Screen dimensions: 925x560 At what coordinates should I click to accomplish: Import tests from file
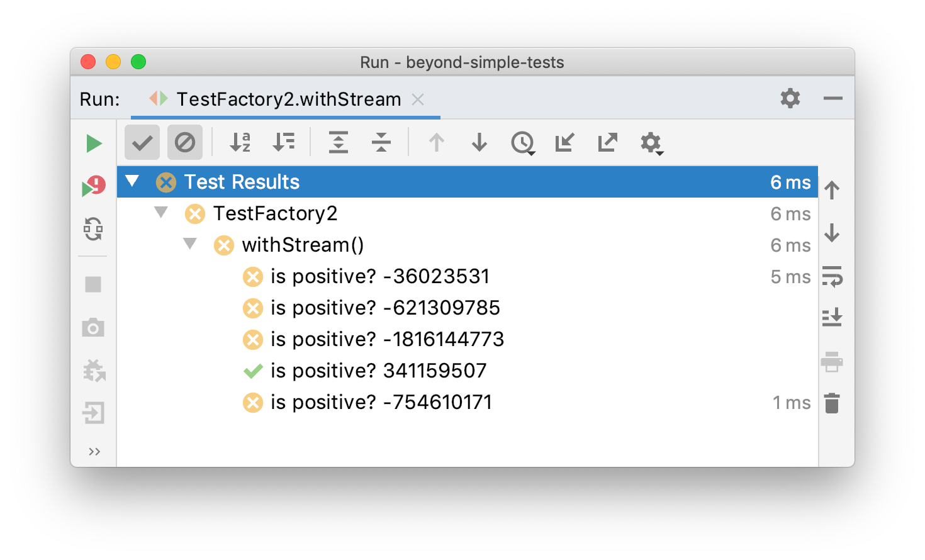(x=564, y=143)
